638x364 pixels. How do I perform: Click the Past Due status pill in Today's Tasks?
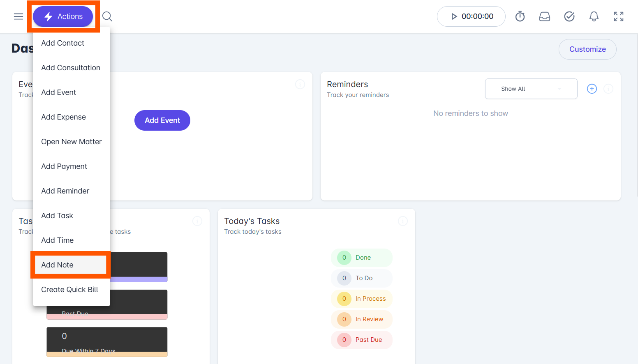(362, 340)
